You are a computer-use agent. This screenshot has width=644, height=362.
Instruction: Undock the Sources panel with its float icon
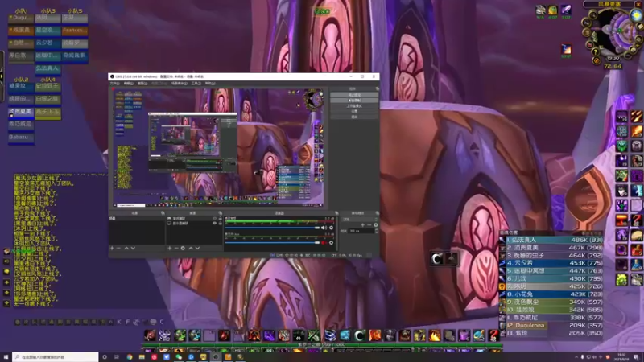click(220, 213)
